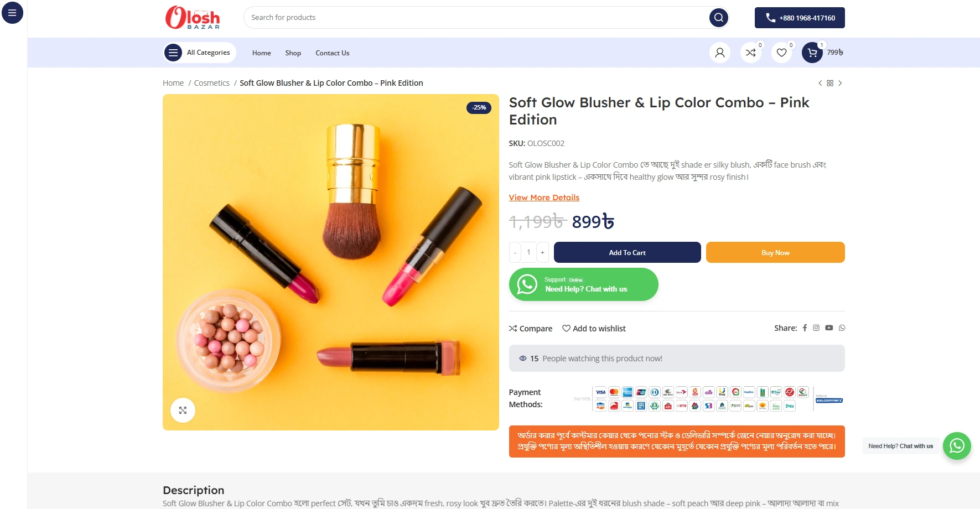Share product via Instagram icon
The width and height of the screenshot is (980, 509).
pos(816,328)
